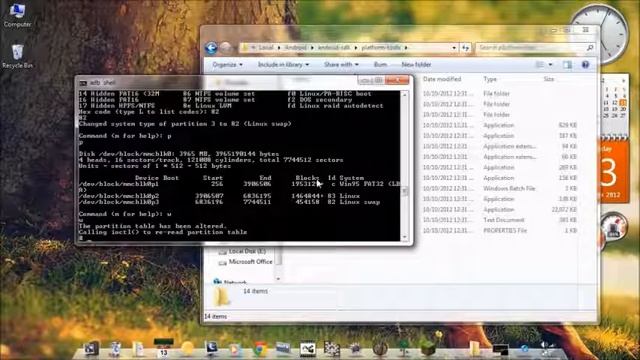
Task: Click the New folder button
Action: (416, 64)
